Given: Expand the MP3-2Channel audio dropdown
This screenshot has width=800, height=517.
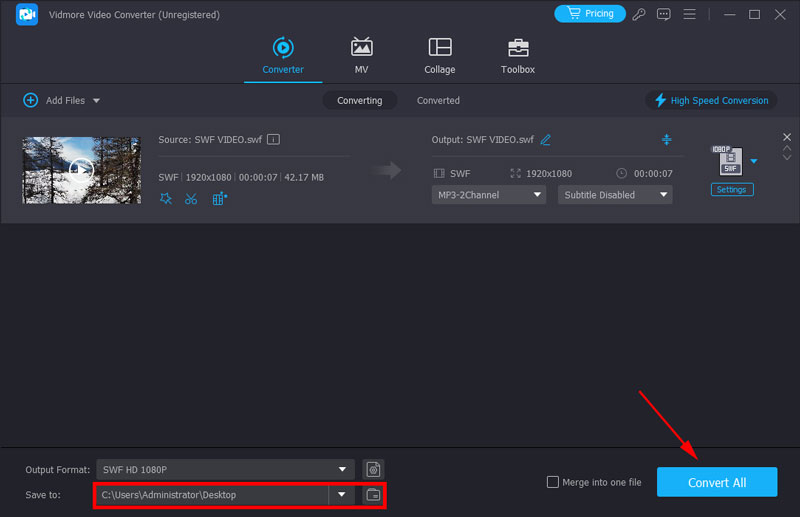Looking at the screenshot, I should tap(489, 195).
